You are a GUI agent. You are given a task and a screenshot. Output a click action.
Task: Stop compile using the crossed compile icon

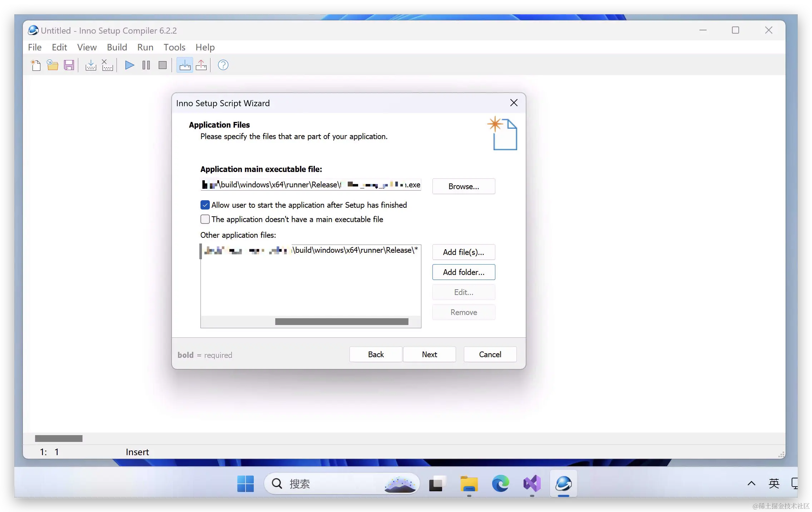click(107, 65)
